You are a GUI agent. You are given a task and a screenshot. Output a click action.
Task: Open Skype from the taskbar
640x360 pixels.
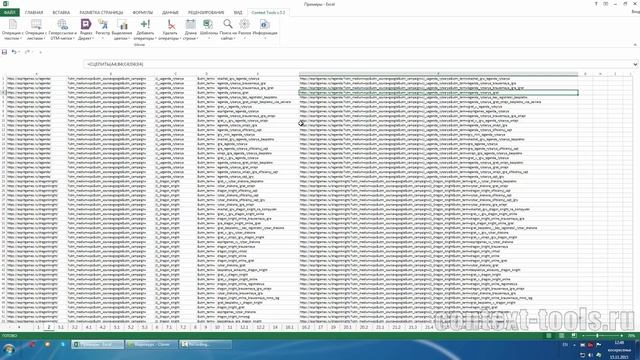click(x=63, y=344)
